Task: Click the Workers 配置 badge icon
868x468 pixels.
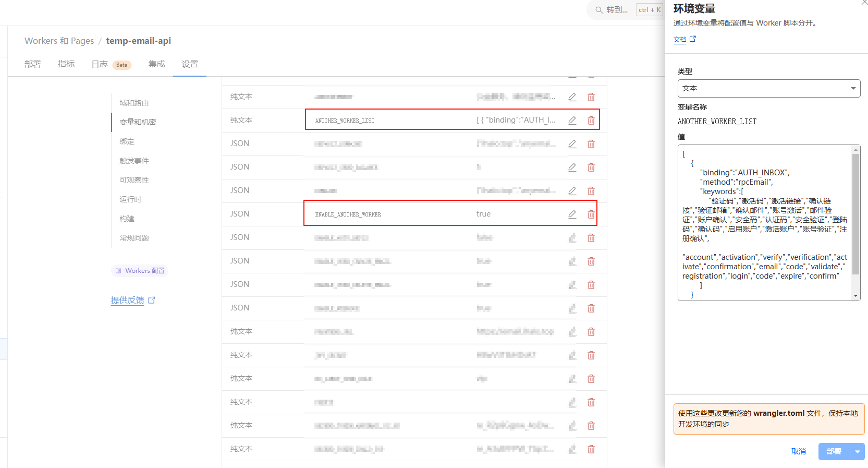Action: [118, 271]
